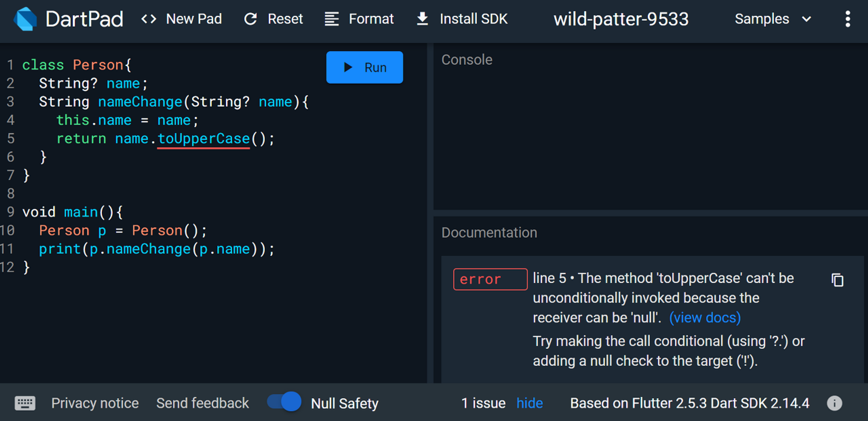Screen dimensions: 868x421
Task: Open the Privacy notice link
Action: tap(95, 403)
